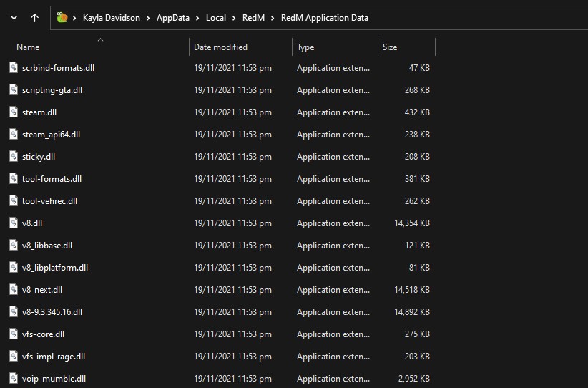
Task: Click the up-arrow to go to parent folder
Action: coord(34,18)
